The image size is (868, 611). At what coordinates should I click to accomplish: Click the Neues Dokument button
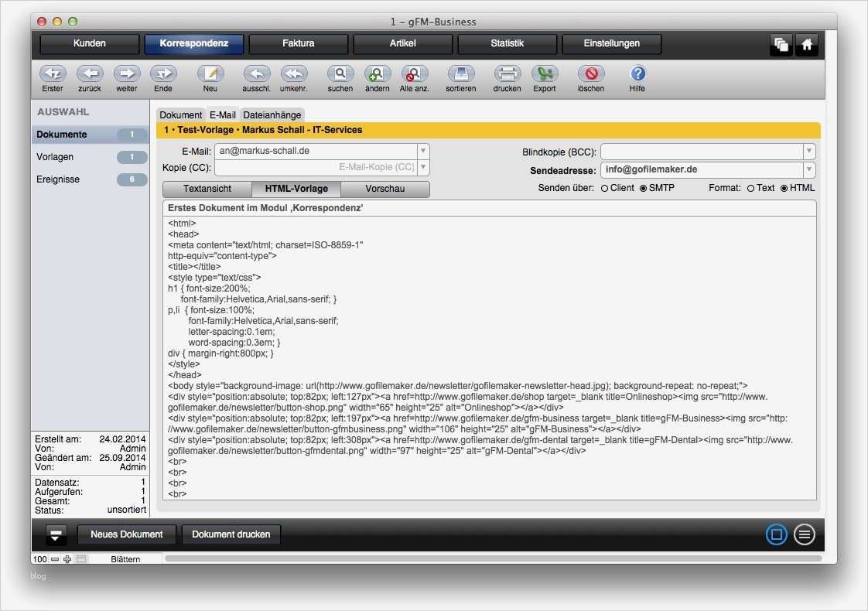[x=127, y=534]
